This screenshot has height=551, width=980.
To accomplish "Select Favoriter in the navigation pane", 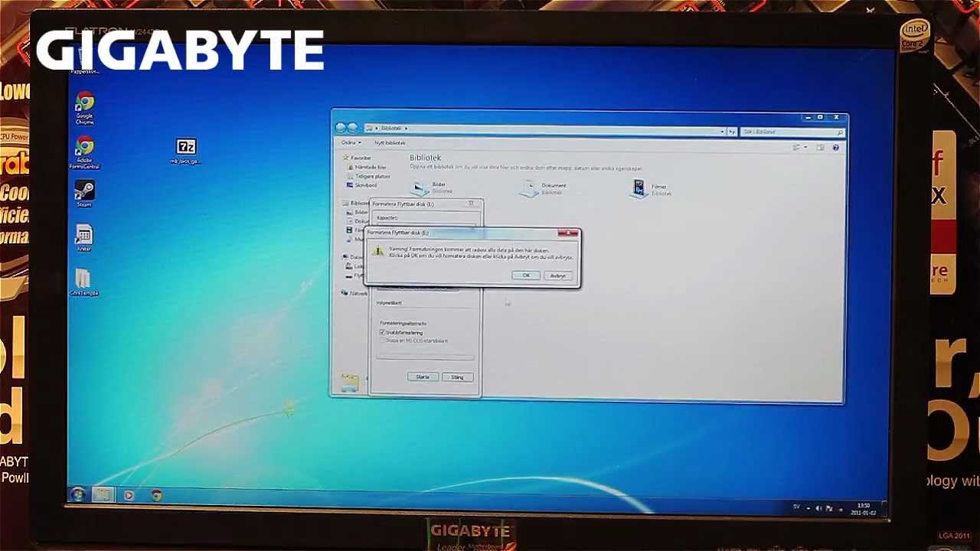I will 358,158.
